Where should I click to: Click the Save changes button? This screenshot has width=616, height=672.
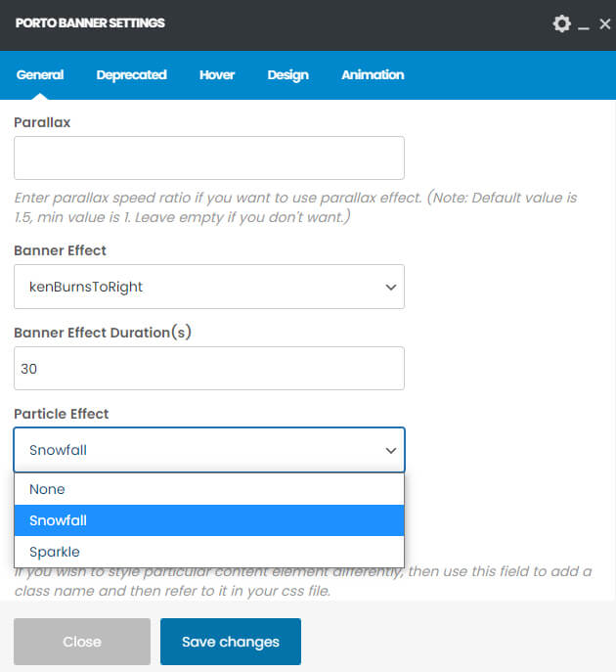(231, 642)
